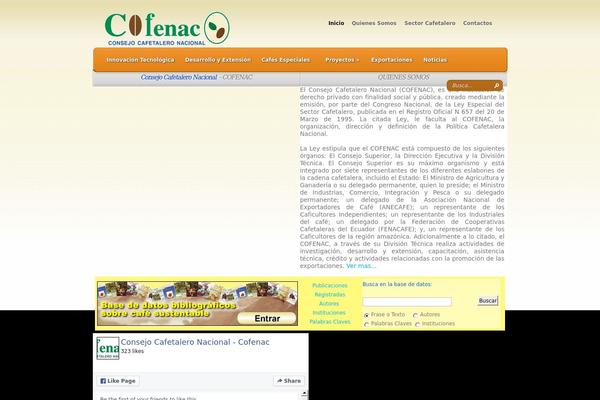The image size is (600, 400).
Task: Open the Quienes Somos menu item
Action: pos(374,23)
